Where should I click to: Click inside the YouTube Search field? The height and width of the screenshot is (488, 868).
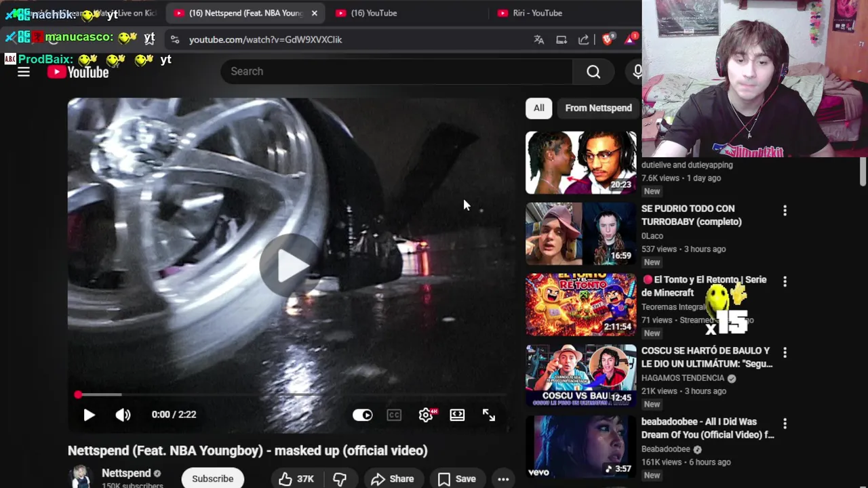coord(397,72)
